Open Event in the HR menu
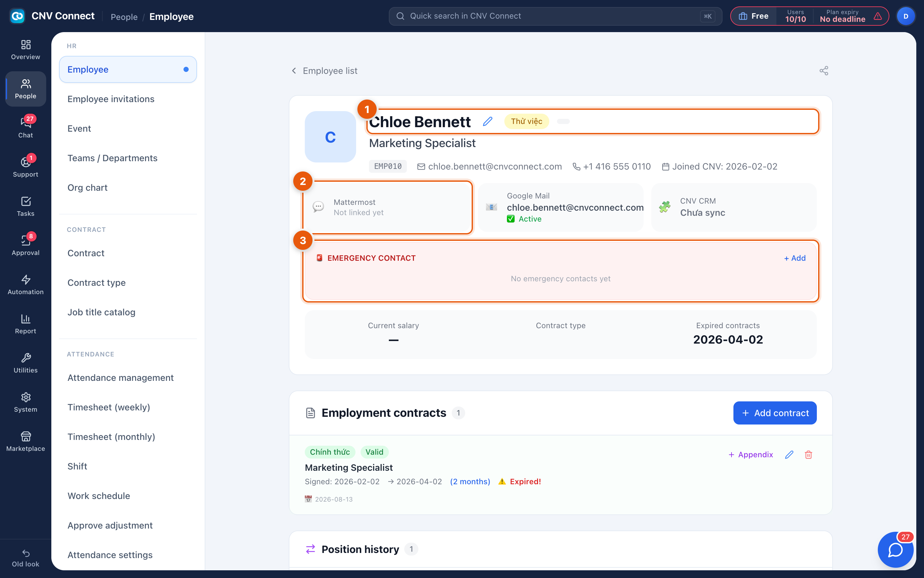This screenshot has width=924, height=578. click(128, 128)
